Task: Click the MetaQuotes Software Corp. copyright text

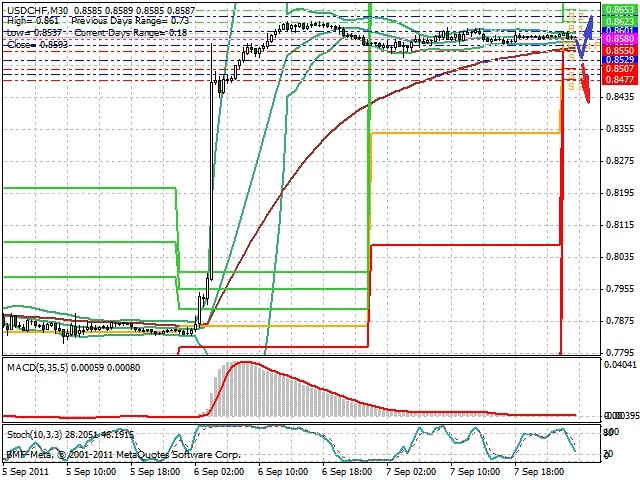Action: (178, 455)
